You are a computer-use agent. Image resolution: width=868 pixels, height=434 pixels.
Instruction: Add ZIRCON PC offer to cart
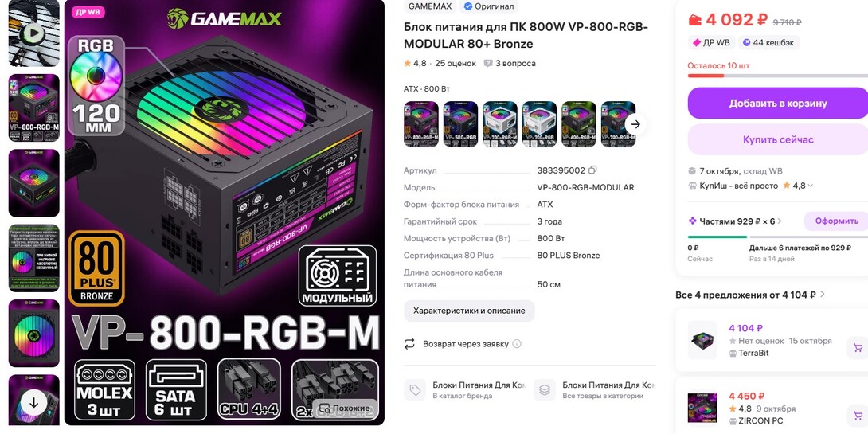(x=858, y=415)
